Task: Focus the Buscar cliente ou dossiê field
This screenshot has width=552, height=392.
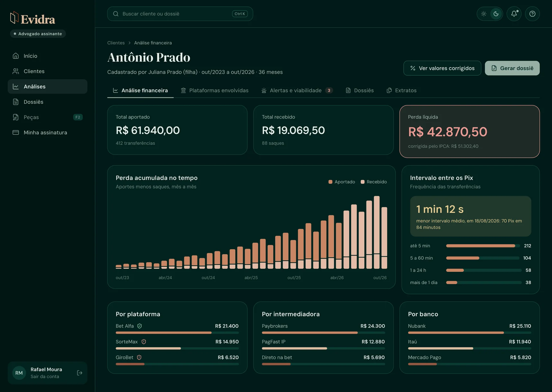Action: 180,14
